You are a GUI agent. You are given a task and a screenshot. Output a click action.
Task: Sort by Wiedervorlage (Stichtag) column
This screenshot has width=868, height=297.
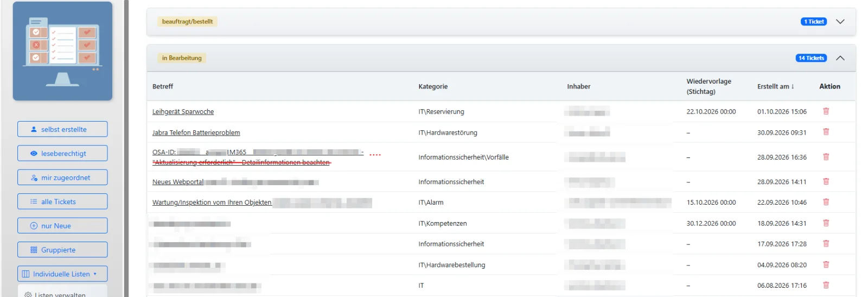pyautogui.click(x=709, y=86)
